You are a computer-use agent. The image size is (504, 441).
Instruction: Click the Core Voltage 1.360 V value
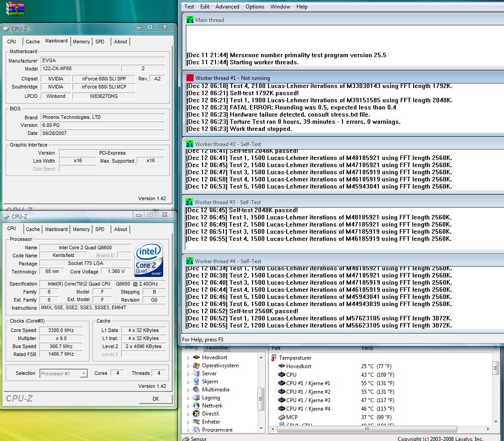coord(116,271)
